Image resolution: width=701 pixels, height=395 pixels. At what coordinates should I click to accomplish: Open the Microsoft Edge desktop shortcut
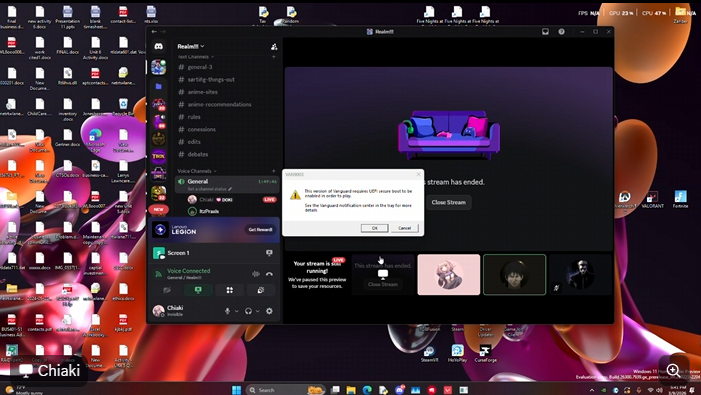click(x=95, y=139)
